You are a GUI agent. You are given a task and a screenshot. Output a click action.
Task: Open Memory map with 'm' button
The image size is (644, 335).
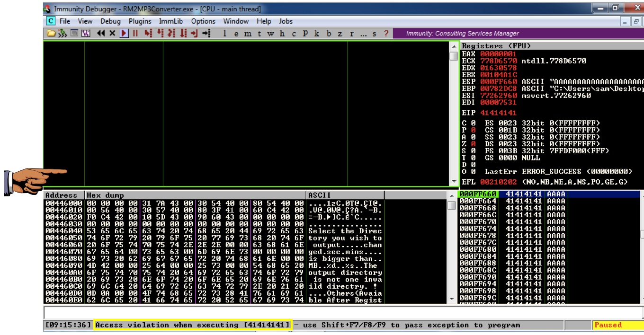tap(248, 34)
